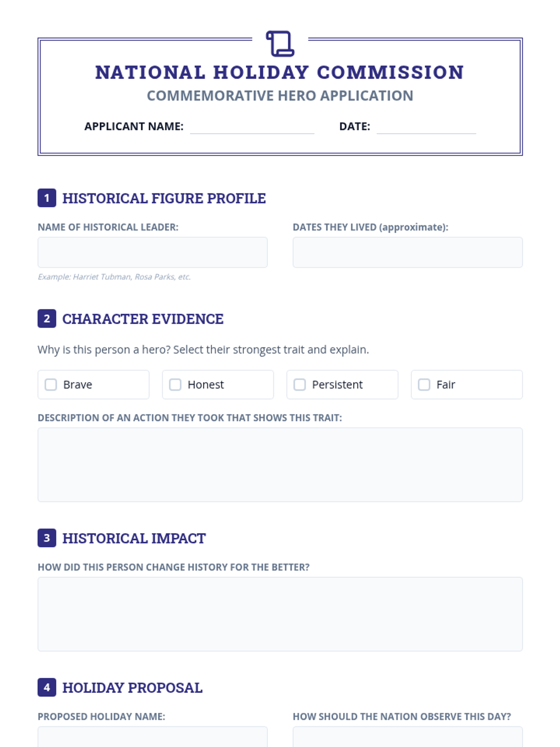Click the Historical Figure Profile heading
The image size is (560, 747).
click(x=164, y=198)
